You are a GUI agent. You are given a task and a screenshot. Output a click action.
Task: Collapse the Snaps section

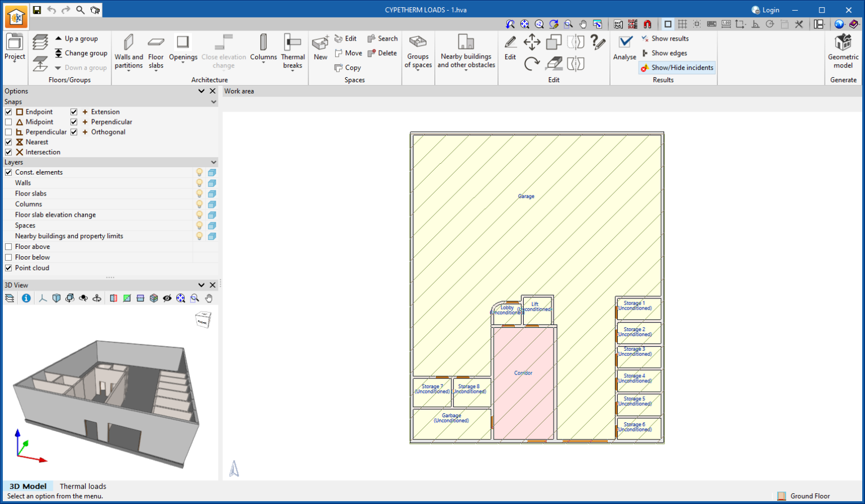pyautogui.click(x=213, y=101)
